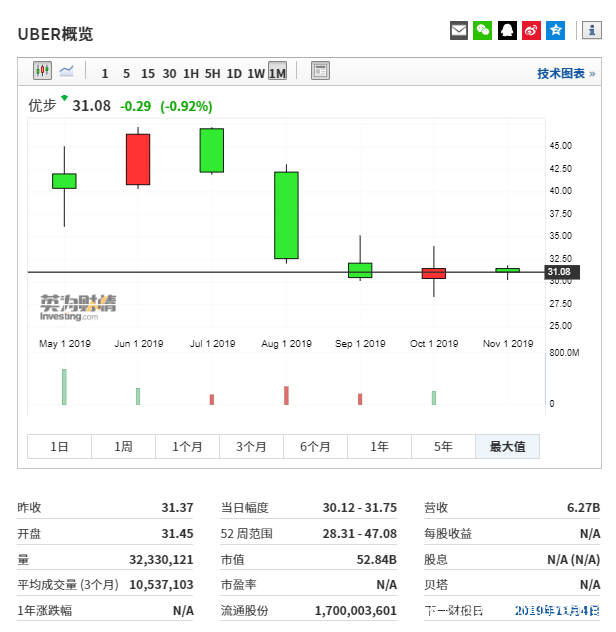Click the Aug 2019 red volume bar
616x632 pixels.
286,395
